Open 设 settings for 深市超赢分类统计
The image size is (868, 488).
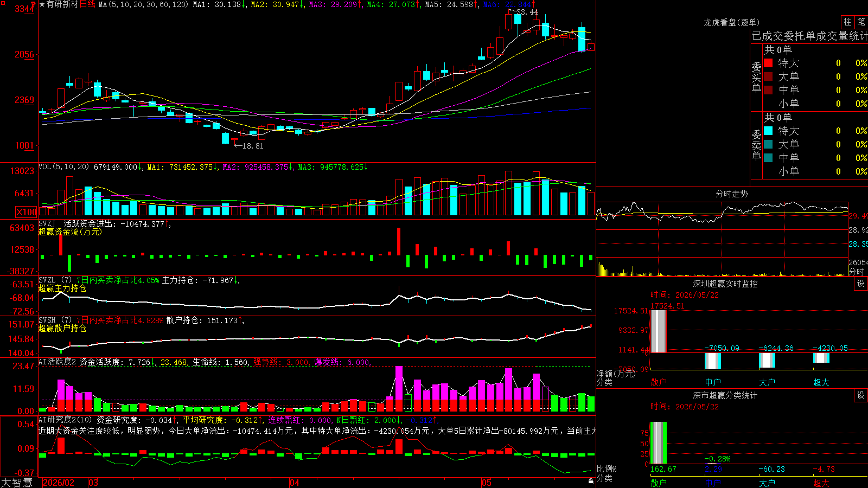(861, 395)
